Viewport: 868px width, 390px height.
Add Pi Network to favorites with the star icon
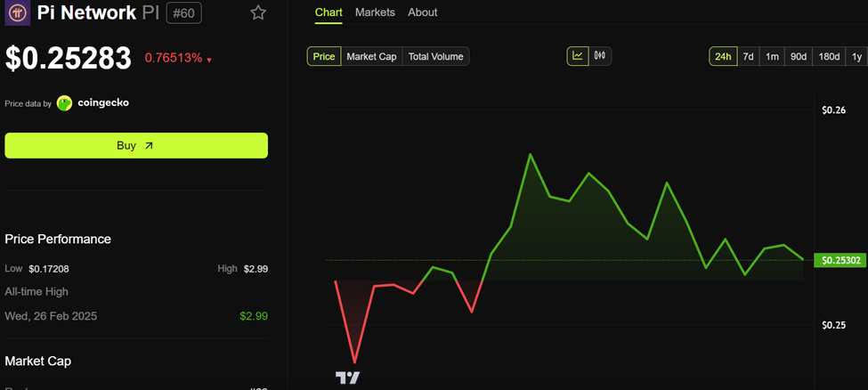(258, 12)
